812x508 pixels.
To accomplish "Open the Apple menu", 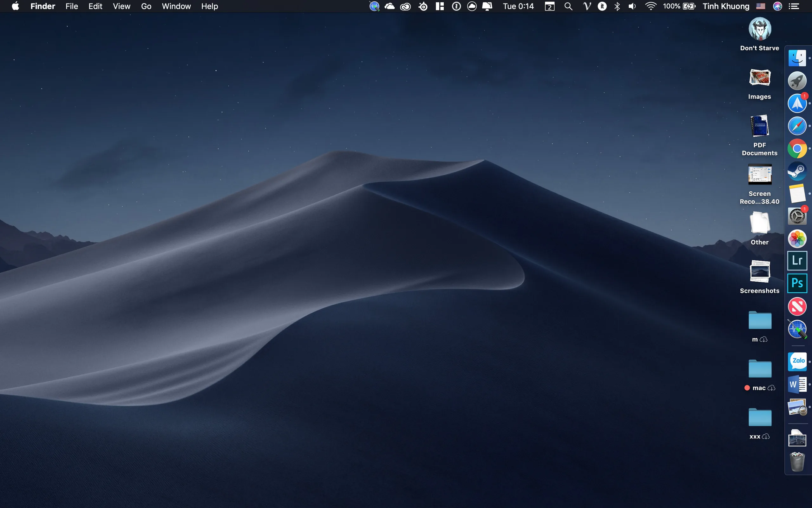I will [15, 6].
